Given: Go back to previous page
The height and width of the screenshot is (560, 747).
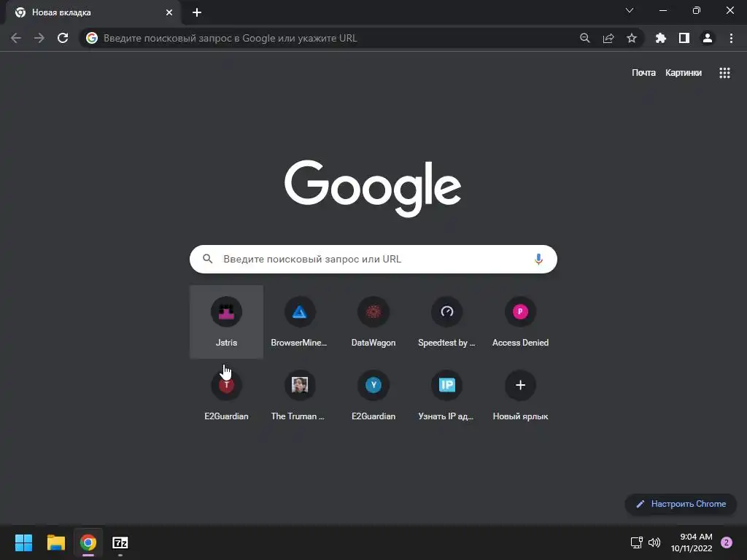Looking at the screenshot, I should 16,38.
